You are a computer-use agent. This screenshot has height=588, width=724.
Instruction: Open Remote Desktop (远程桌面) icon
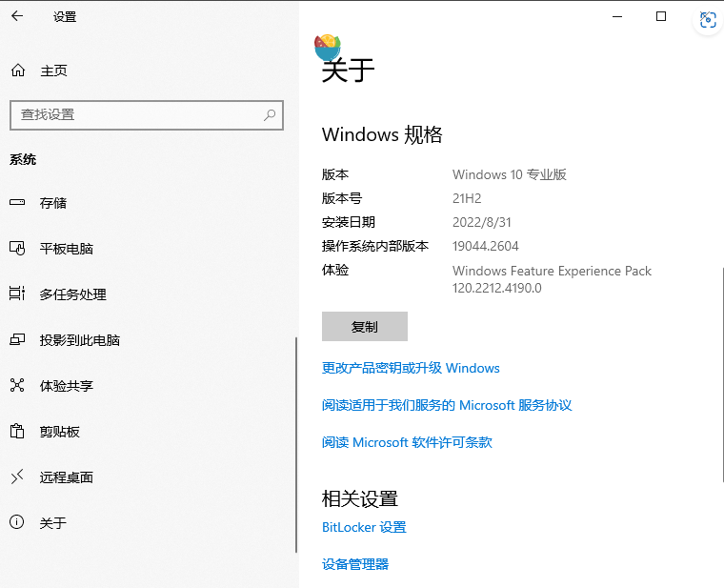[x=17, y=477]
